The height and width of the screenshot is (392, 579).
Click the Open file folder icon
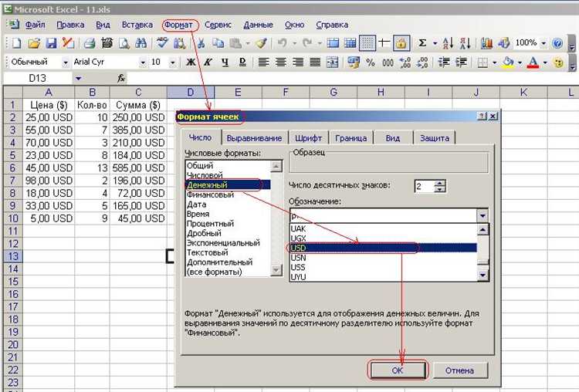click(x=34, y=43)
